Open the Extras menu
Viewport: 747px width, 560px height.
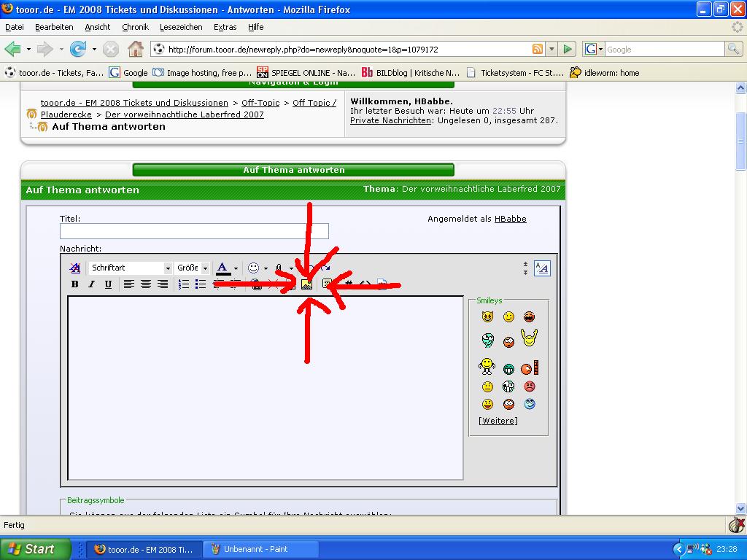tap(225, 27)
